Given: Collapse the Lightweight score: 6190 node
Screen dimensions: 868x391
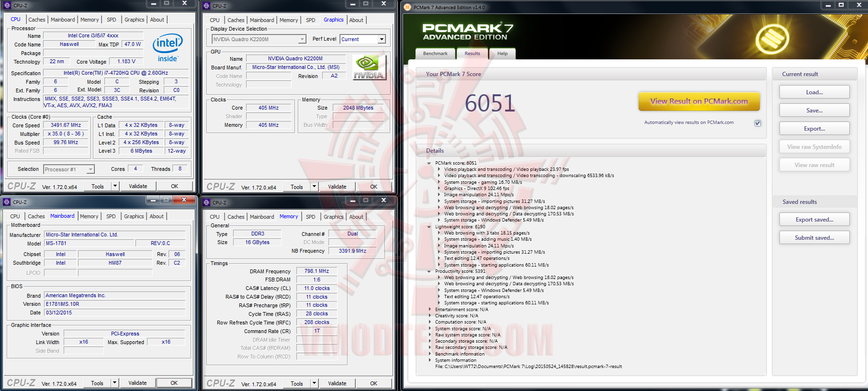Looking at the screenshot, I should pos(429,227).
